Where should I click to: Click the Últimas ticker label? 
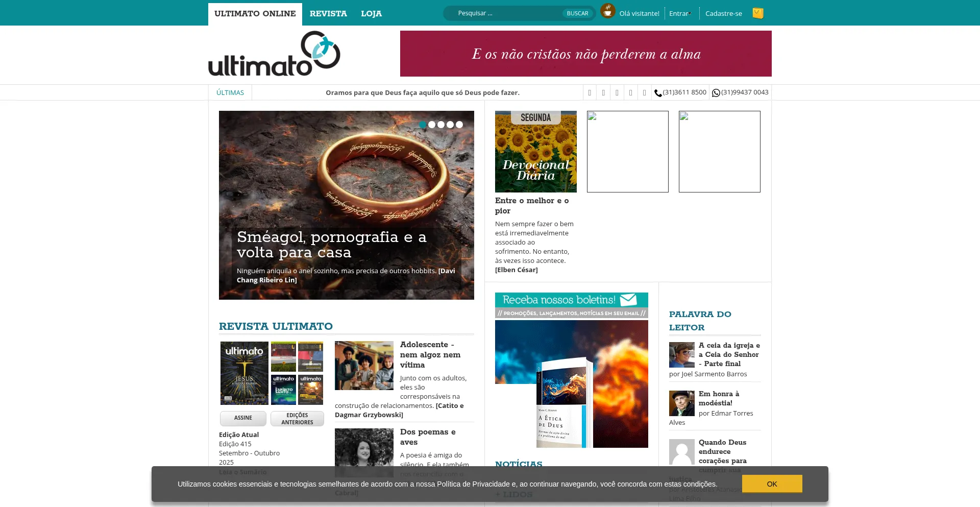pos(230,92)
